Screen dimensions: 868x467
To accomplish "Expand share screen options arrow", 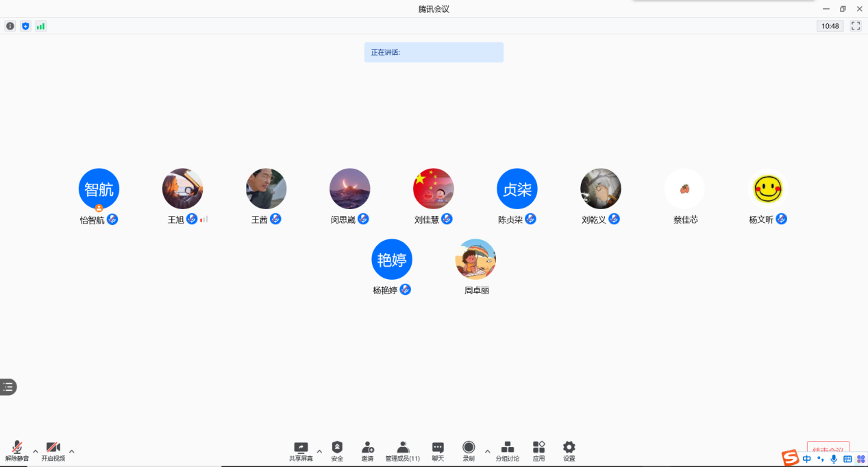I will tap(319, 451).
